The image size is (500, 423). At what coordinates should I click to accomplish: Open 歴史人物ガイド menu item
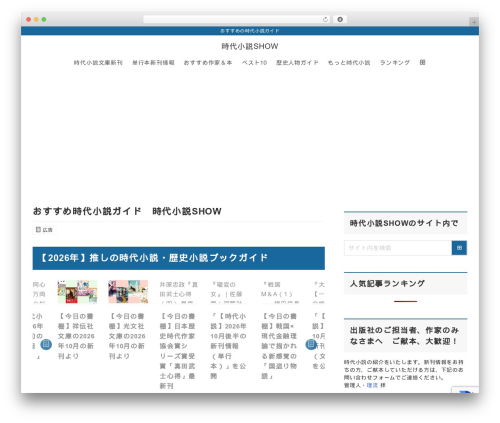point(297,63)
